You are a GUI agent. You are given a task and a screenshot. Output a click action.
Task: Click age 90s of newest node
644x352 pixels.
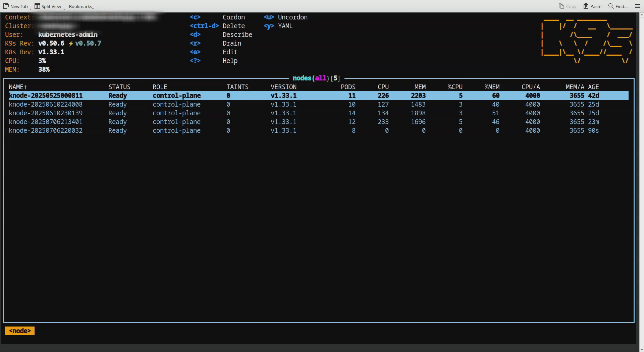tap(593, 130)
